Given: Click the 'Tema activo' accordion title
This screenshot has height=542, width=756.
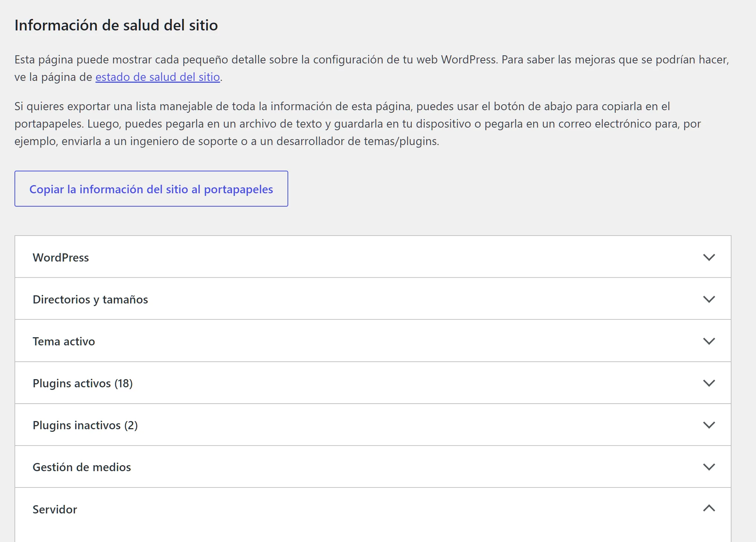Looking at the screenshot, I should [64, 341].
